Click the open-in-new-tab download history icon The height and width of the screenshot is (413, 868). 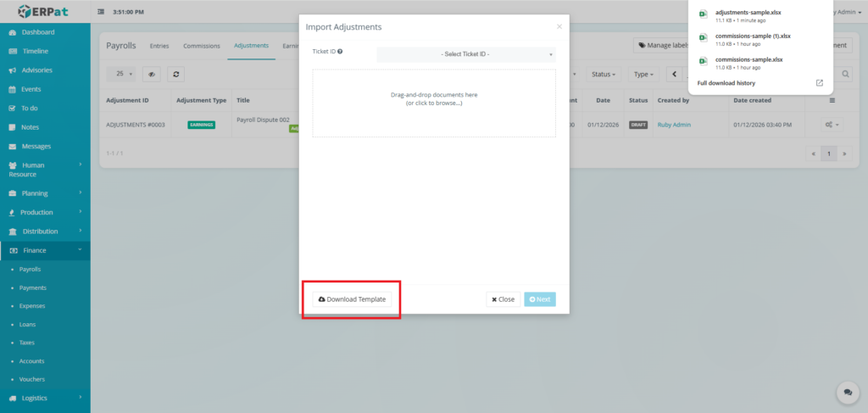click(x=820, y=83)
